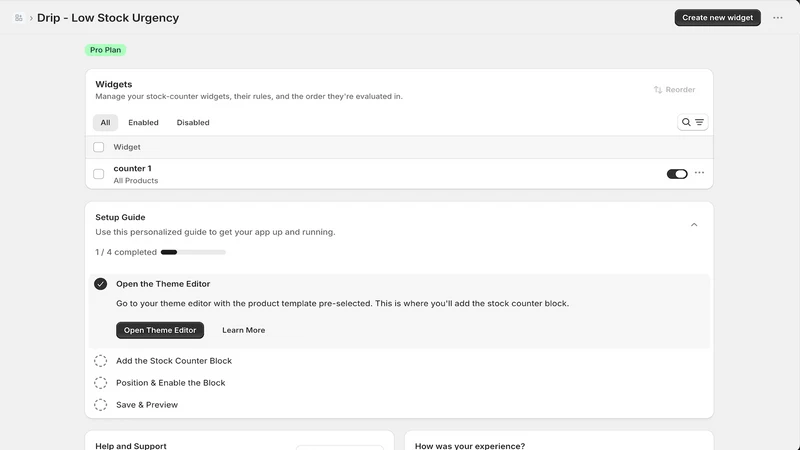Screen dimensions: 800x450
Task: Click the Pro Plan badge
Action: [105, 50]
